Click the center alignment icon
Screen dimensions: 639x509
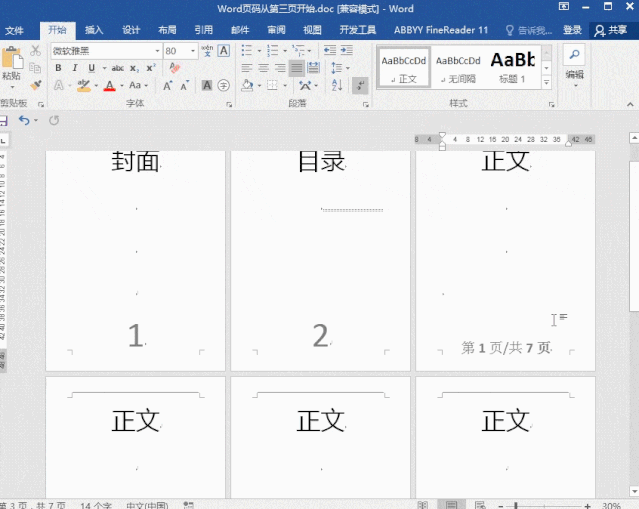point(264,68)
